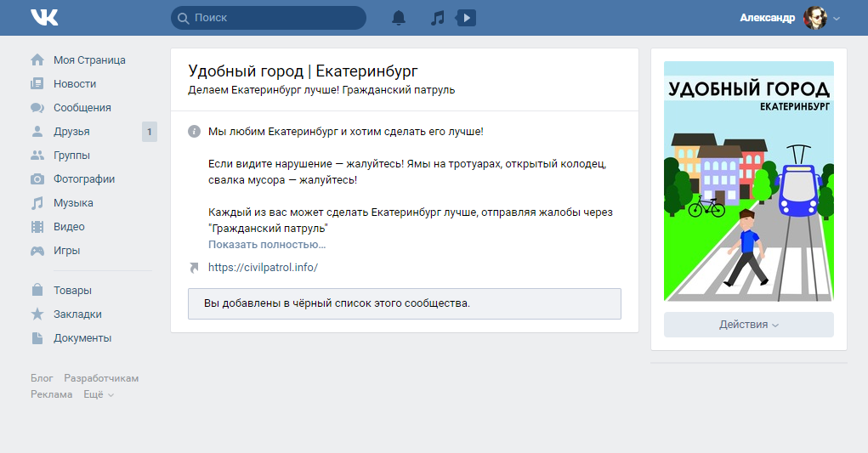Open the Александр profile menu
Viewport: 868px width, 453px height.
click(x=788, y=18)
